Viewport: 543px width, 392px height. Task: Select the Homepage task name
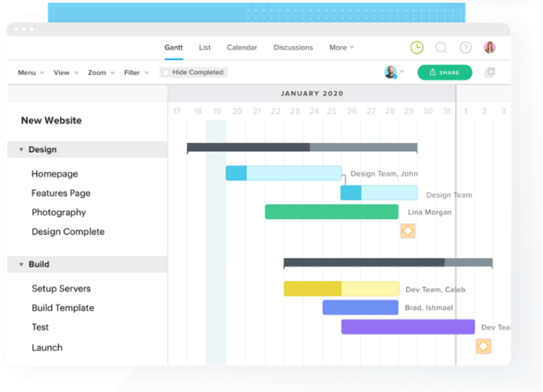click(55, 173)
